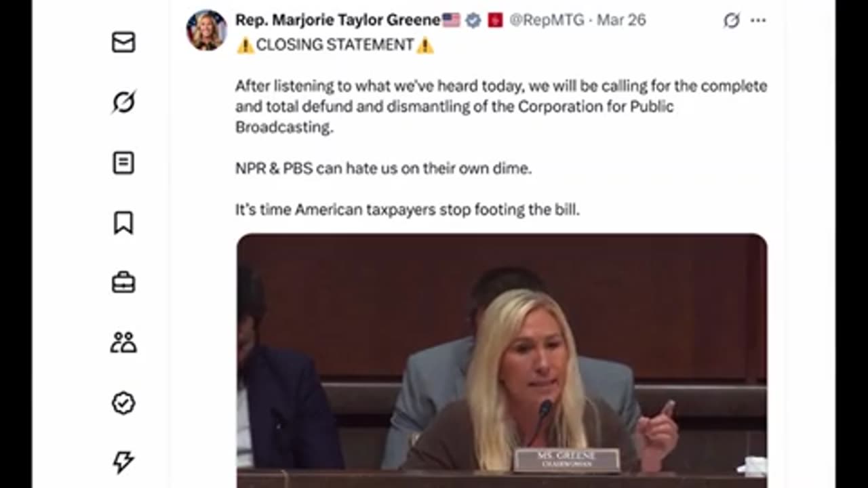This screenshot has height=488, width=868.
Task: Click the 'NPR & PBS can hate us' line
Action: click(x=383, y=168)
